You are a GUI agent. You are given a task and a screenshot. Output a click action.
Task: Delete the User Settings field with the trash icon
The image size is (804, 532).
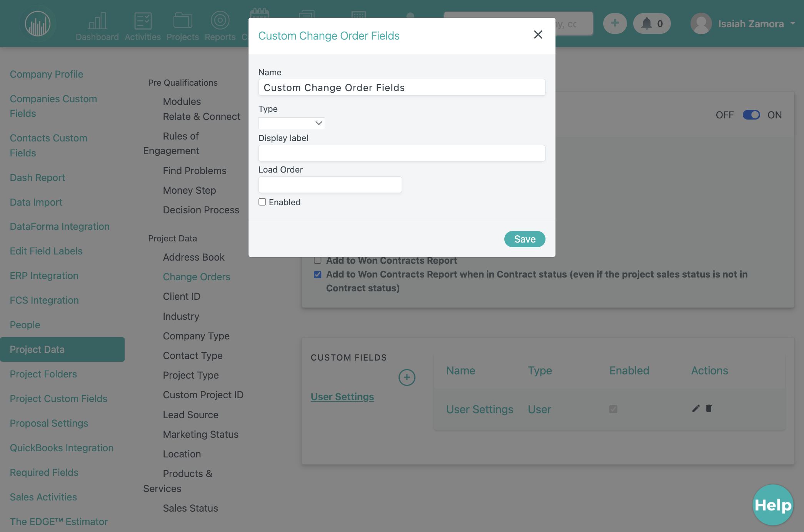tap(709, 408)
